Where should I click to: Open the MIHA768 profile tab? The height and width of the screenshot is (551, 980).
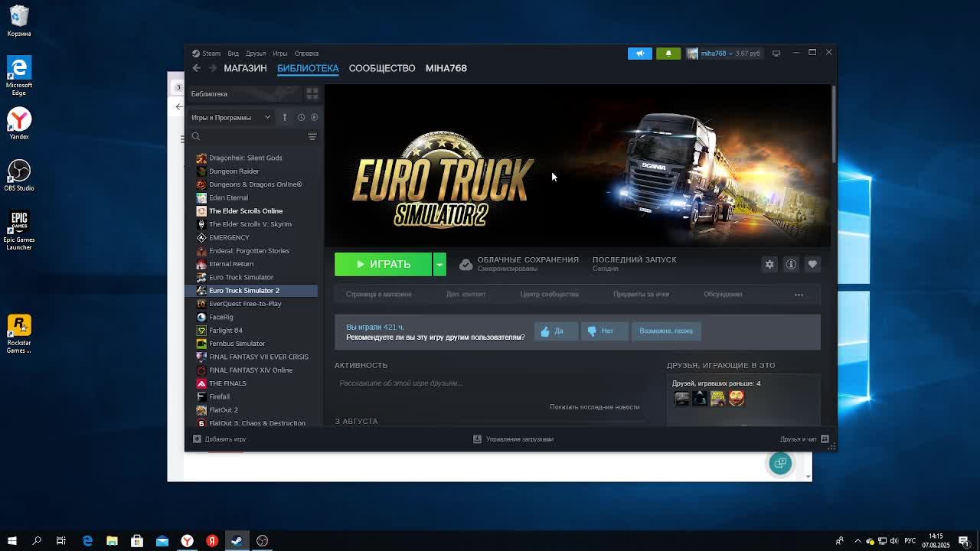point(446,68)
